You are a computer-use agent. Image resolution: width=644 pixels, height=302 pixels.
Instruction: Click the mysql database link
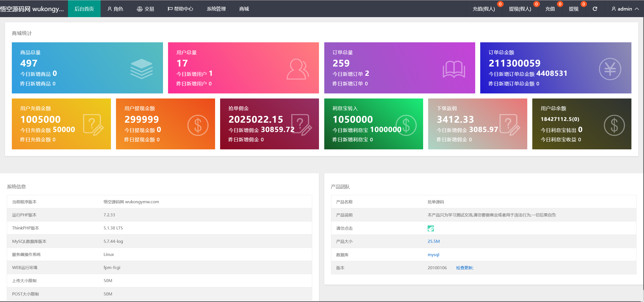coord(433,255)
